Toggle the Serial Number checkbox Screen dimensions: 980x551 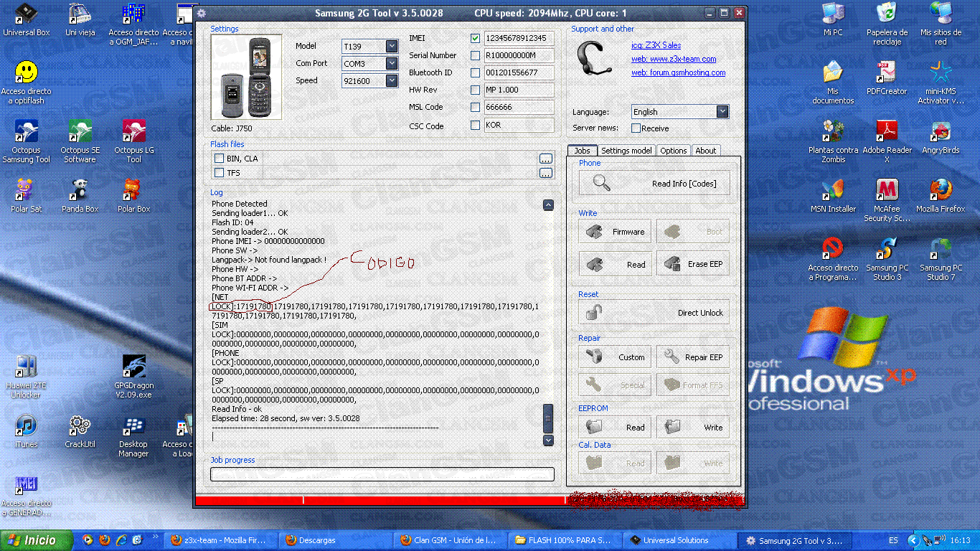(475, 55)
